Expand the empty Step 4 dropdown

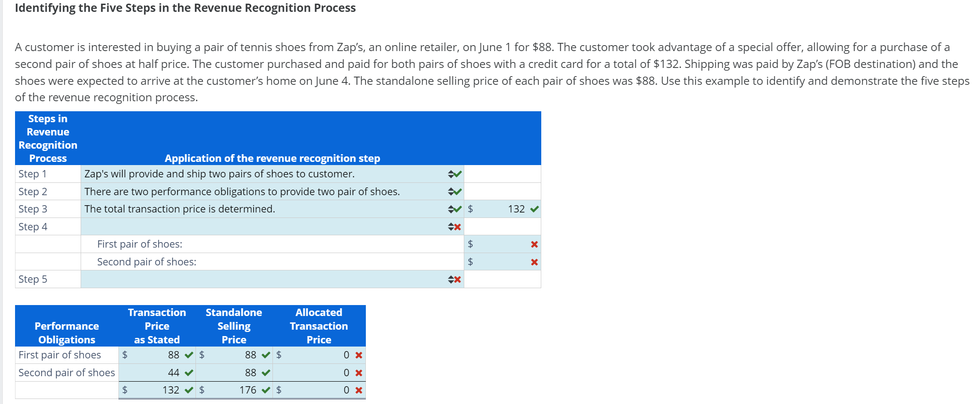264,227
